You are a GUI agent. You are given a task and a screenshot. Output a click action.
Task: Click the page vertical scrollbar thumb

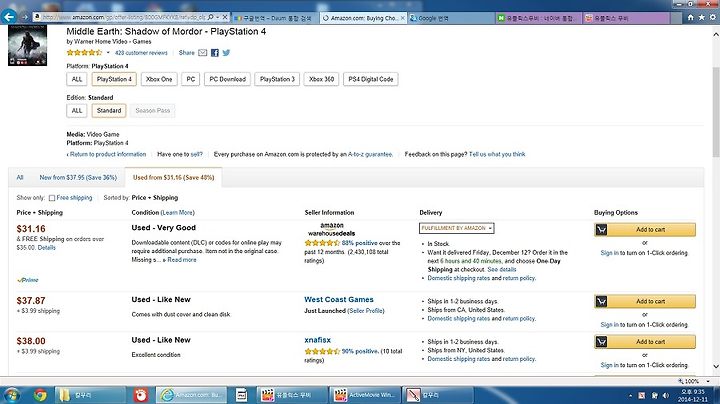715,112
